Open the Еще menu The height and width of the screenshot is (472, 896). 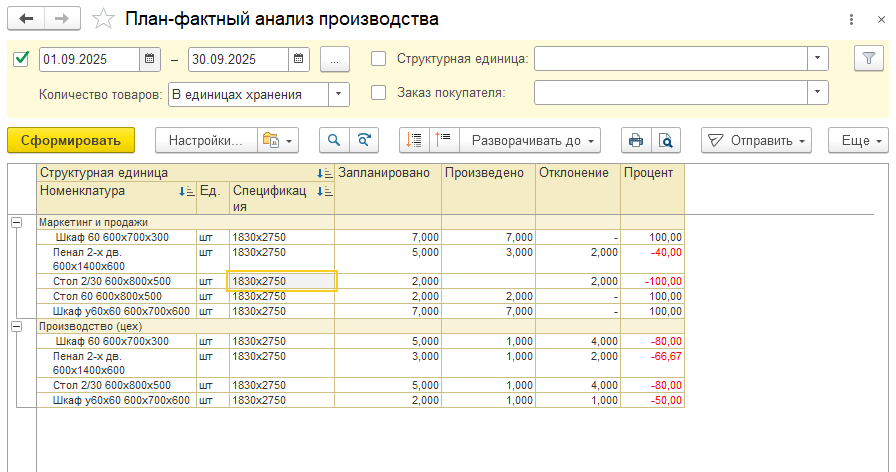coord(858,140)
